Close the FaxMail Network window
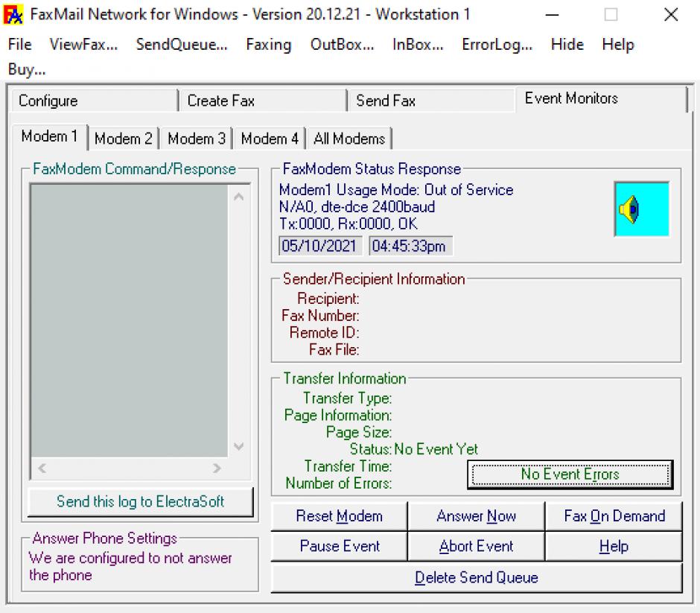 coord(671,15)
